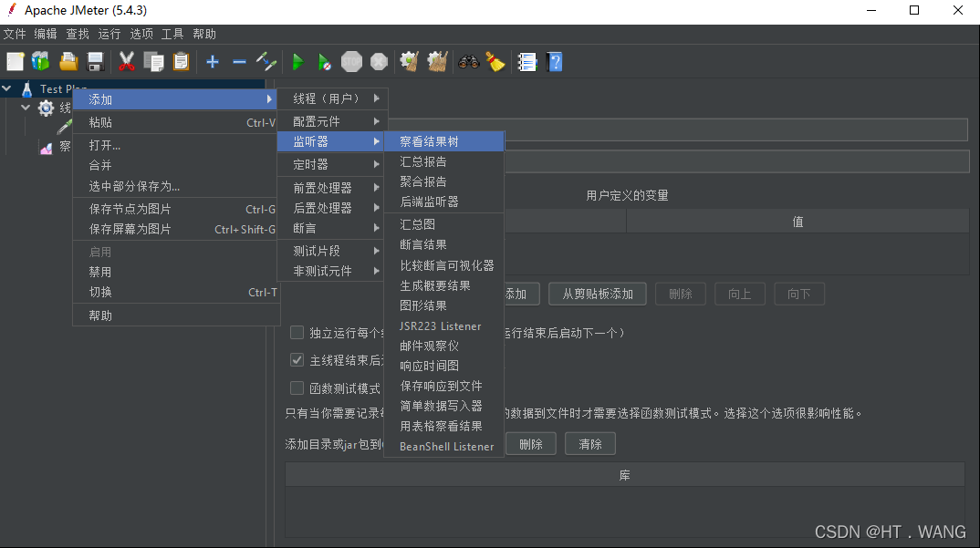This screenshot has width=980, height=548.
Task: Open the Templates icon in toolbar
Action: pyautogui.click(x=41, y=62)
